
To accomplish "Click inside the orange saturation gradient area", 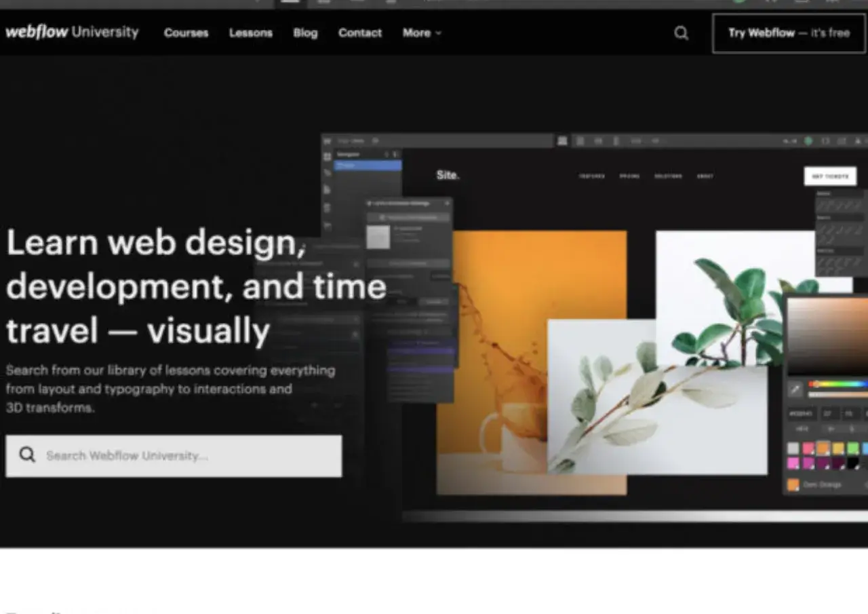I will click(827, 336).
